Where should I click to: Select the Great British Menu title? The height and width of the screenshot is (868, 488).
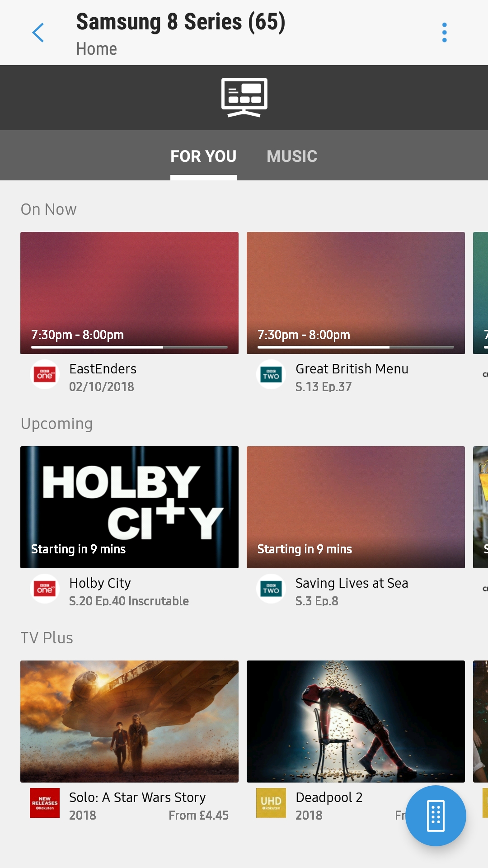(352, 369)
